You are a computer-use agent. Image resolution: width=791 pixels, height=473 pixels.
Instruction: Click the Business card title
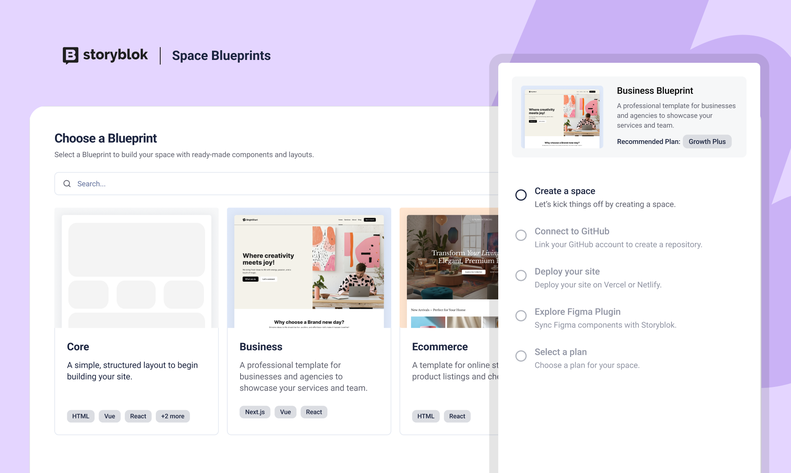click(261, 347)
